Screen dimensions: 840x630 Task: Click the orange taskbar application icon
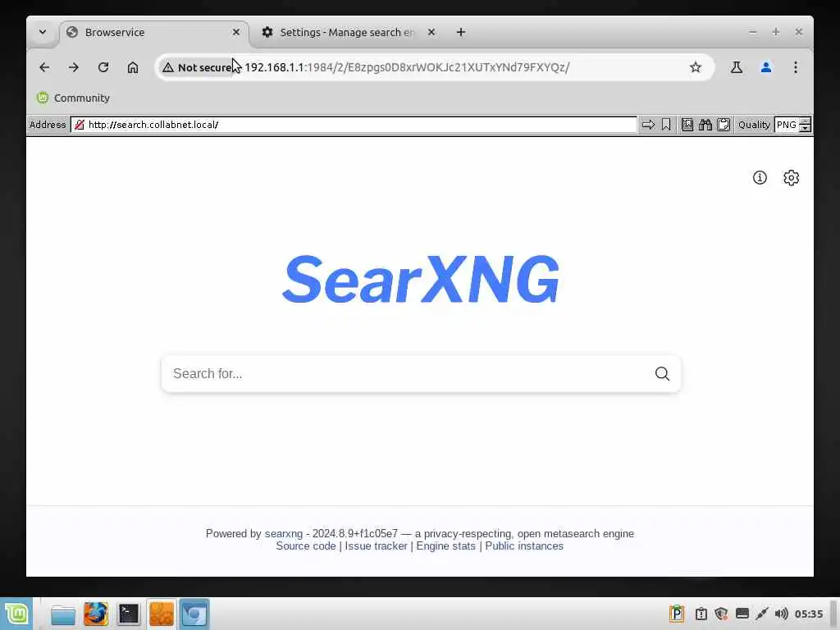click(162, 614)
